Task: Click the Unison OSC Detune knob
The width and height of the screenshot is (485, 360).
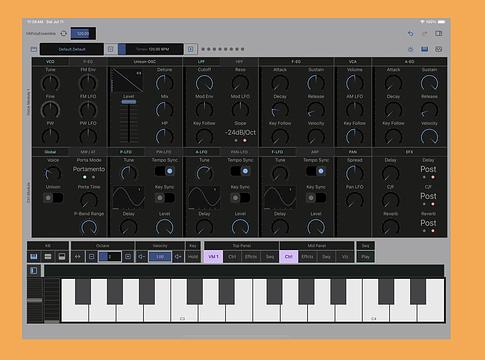Action: tap(165, 83)
